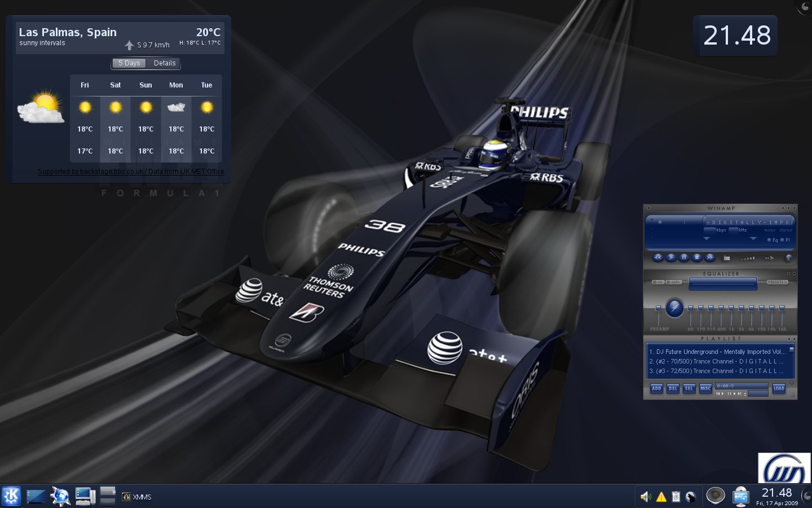Click the PREAMP slider handle in equalizer

[658, 308]
